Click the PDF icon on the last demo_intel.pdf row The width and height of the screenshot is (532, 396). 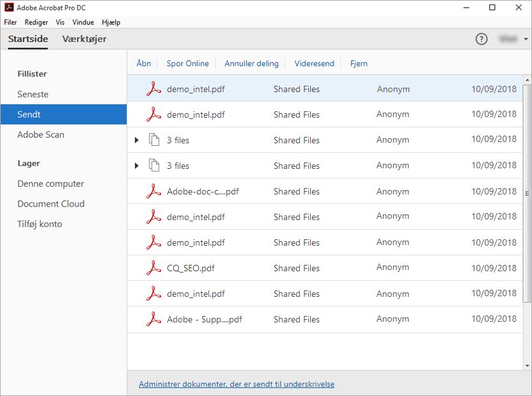point(153,293)
